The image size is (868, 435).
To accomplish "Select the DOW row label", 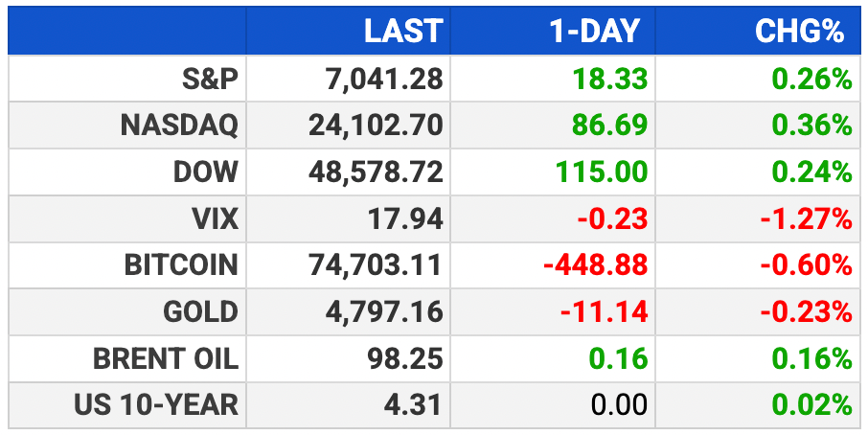I will (206, 172).
